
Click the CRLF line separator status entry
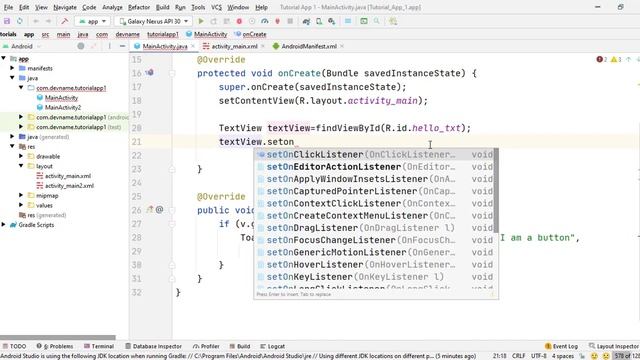tap(518, 356)
